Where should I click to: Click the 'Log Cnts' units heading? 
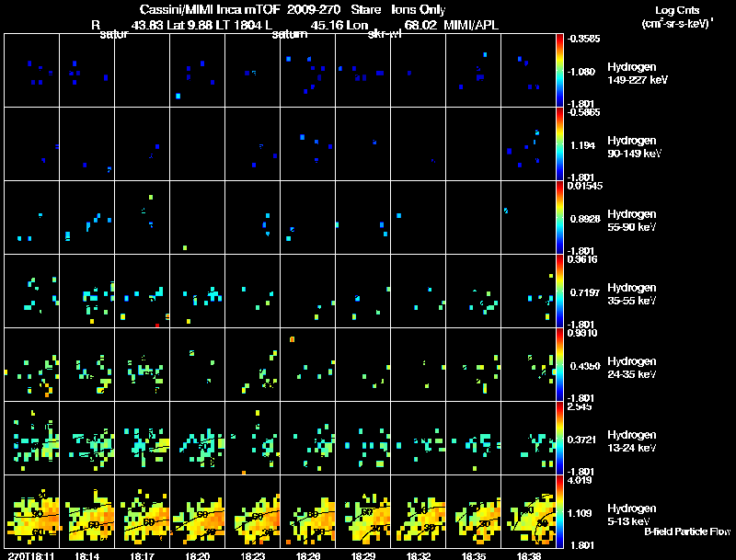(677, 10)
